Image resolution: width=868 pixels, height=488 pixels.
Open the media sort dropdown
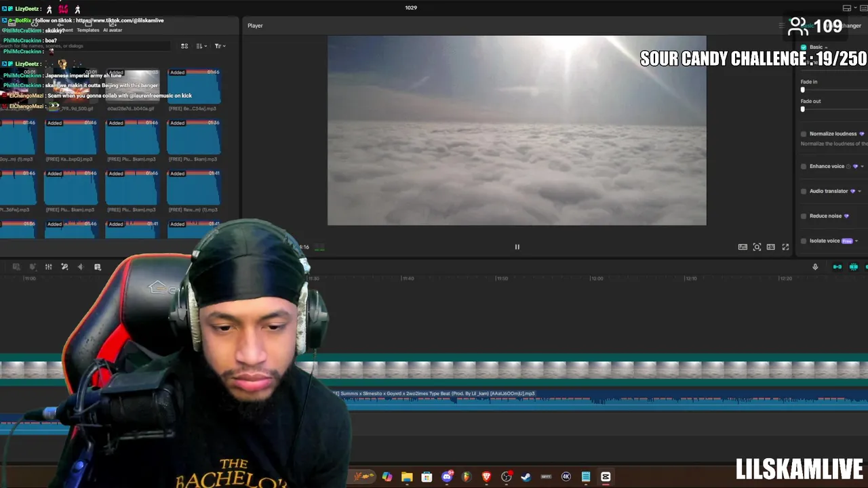tap(201, 46)
